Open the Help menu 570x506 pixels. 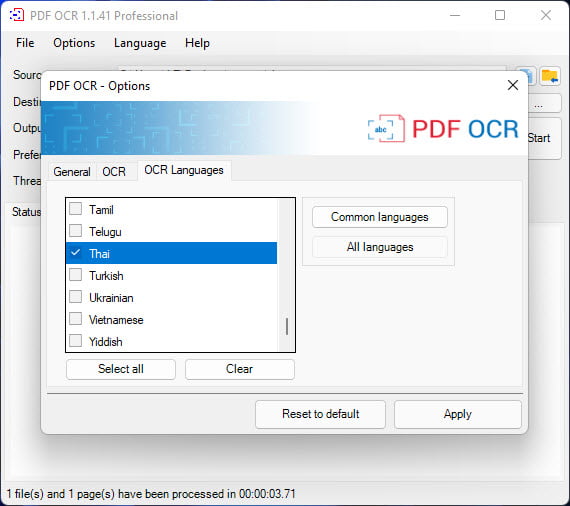(197, 43)
